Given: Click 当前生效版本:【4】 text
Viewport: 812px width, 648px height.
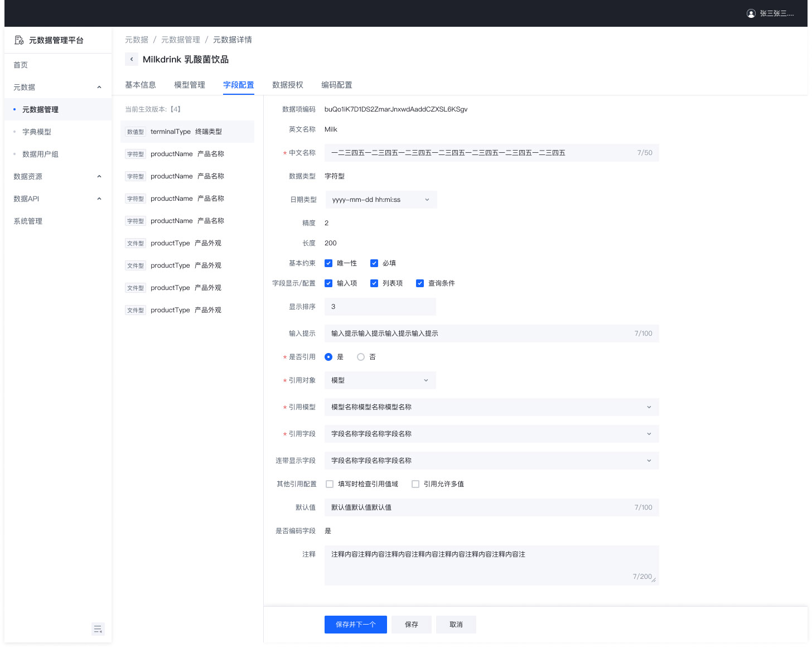Looking at the screenshot, I should 153,109.
